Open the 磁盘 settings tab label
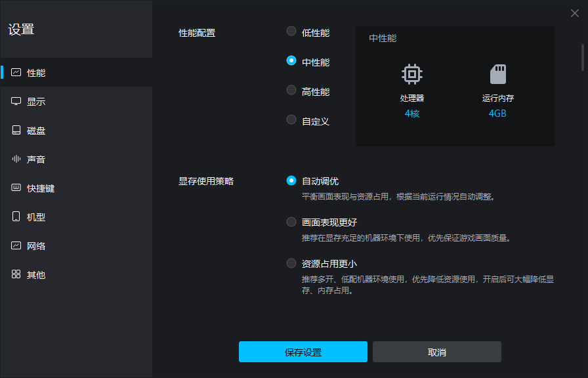This screenshot has height=378, width=588. tap(36, 131)
